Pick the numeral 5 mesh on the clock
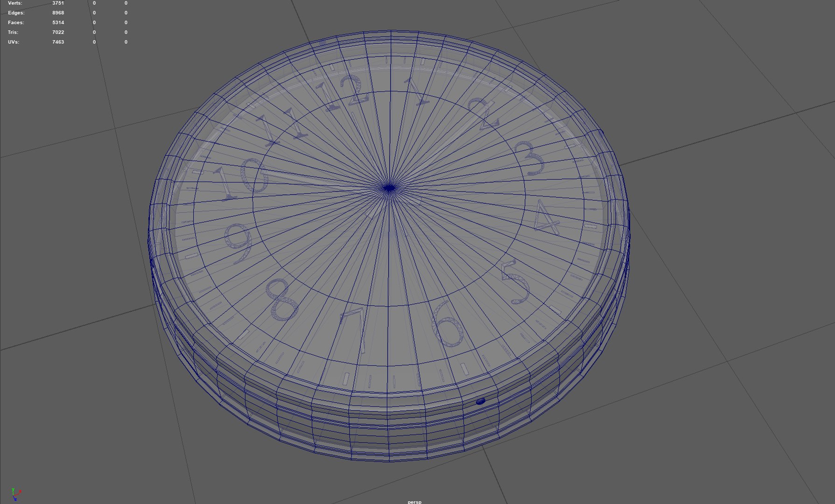Image resolution: width=835 pixels, height=504 pixels. tap(515, 282)
